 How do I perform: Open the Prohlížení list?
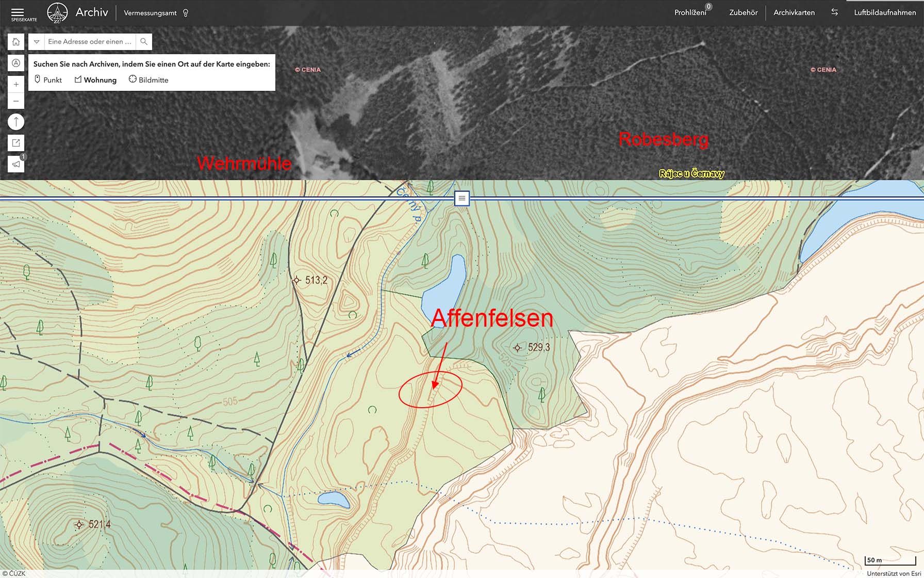[690, 13]
